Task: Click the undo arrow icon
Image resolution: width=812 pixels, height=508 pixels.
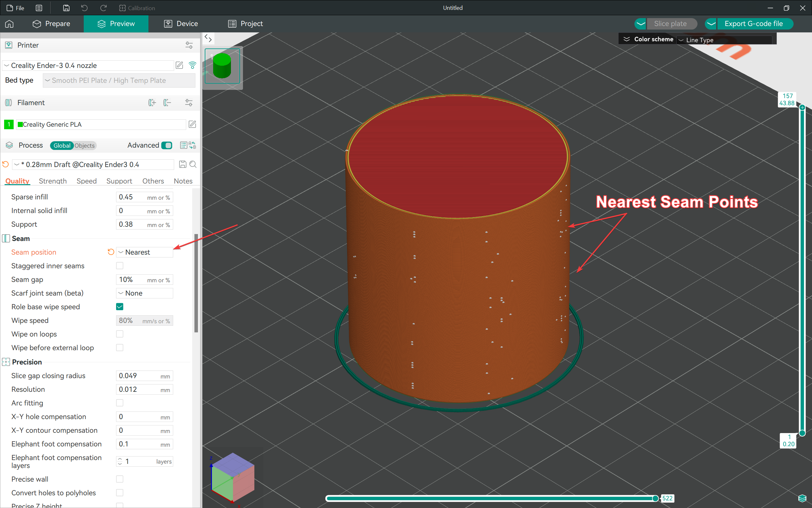Action: (84, 8)
